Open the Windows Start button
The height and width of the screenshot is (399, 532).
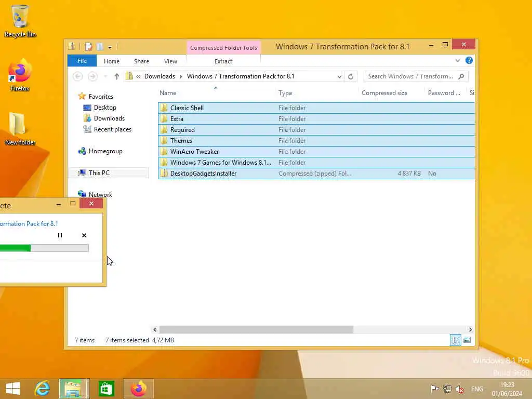(x=13, y=389)
